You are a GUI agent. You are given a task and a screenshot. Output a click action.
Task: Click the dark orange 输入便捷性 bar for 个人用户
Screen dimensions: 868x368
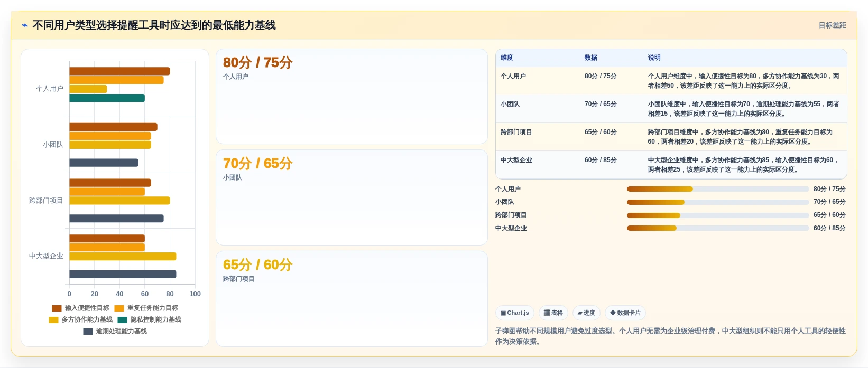[119, 71]
